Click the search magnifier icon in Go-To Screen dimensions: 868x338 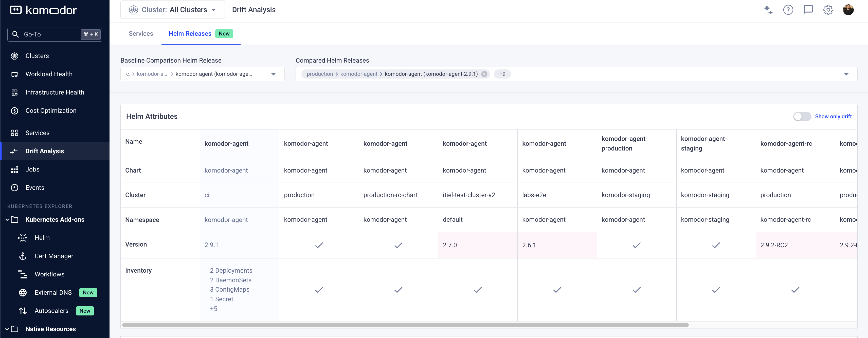point(15,34)
